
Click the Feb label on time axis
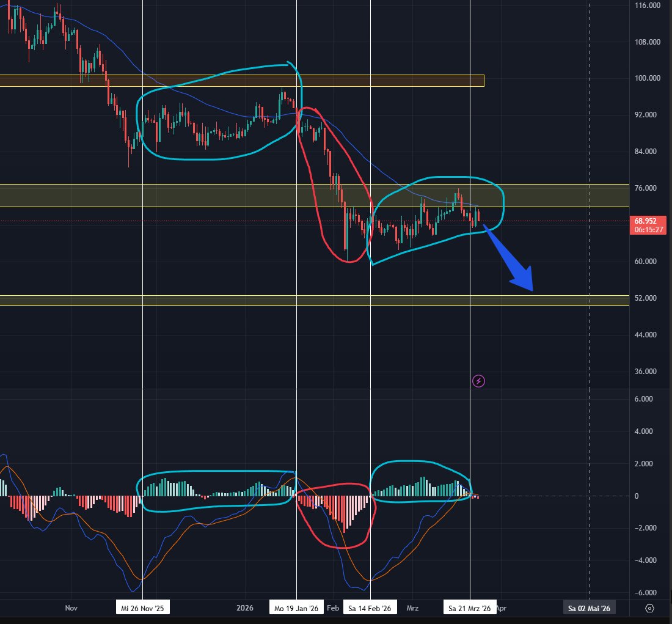[x=332, y=607]
